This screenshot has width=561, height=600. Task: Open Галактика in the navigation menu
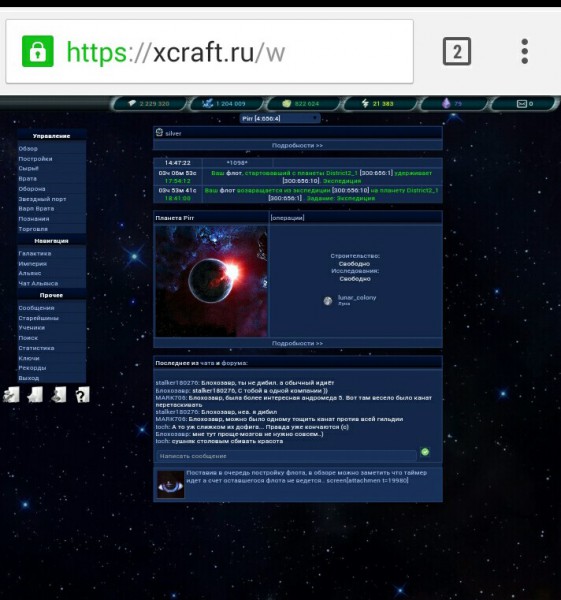[x=35, y=253]
